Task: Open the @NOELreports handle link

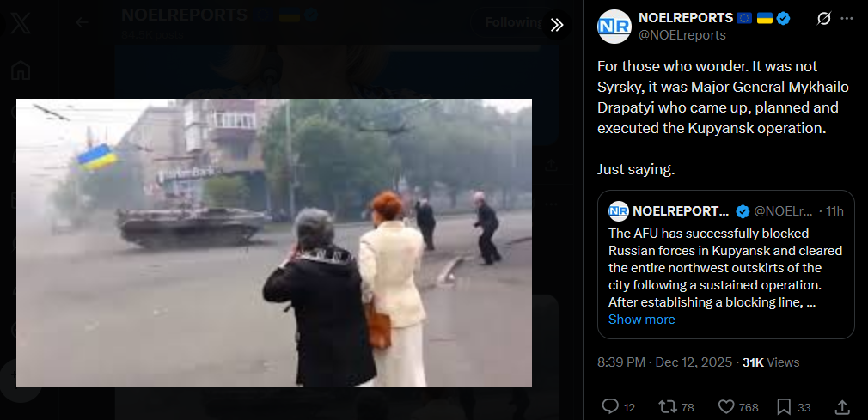Action: (682, 35)
